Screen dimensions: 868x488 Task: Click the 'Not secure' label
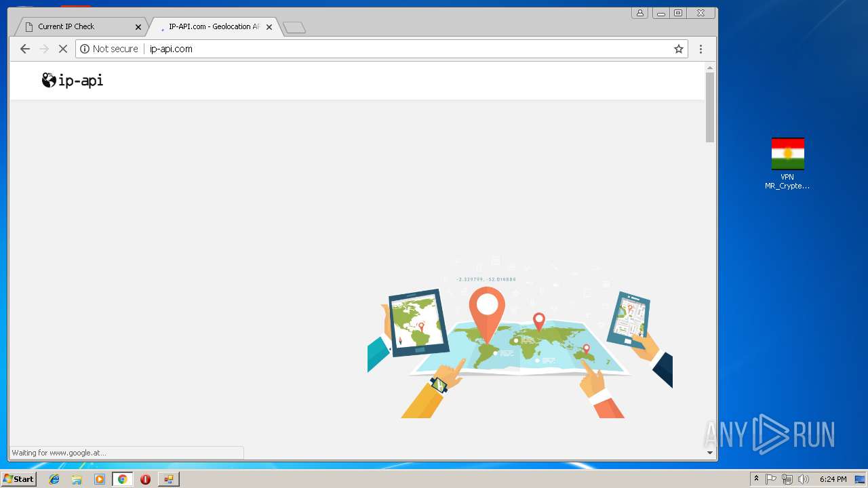[115, 49]
